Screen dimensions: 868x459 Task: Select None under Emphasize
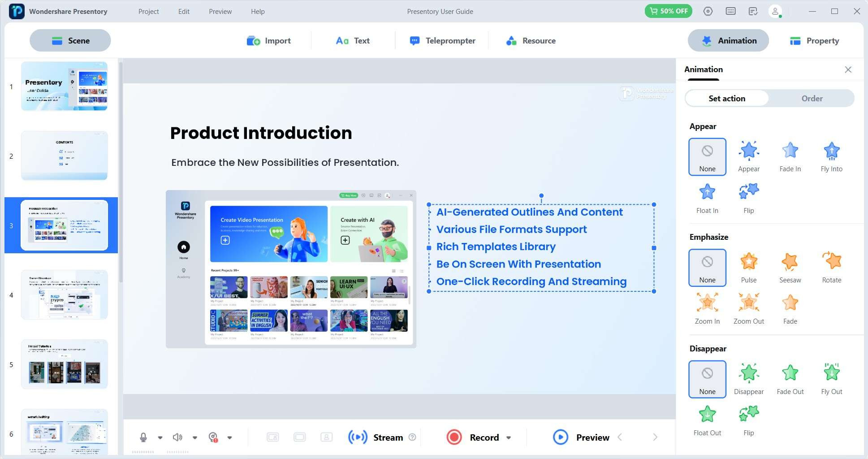click(707, 268)
